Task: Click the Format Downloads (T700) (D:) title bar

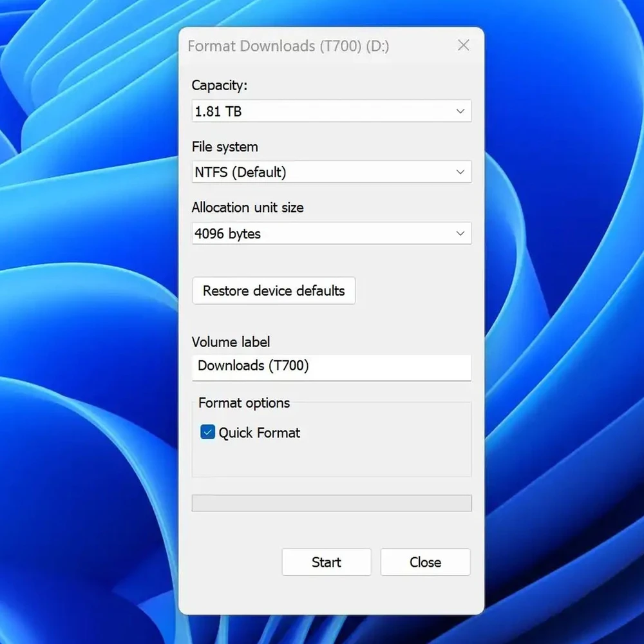Action: coord(289,46)
